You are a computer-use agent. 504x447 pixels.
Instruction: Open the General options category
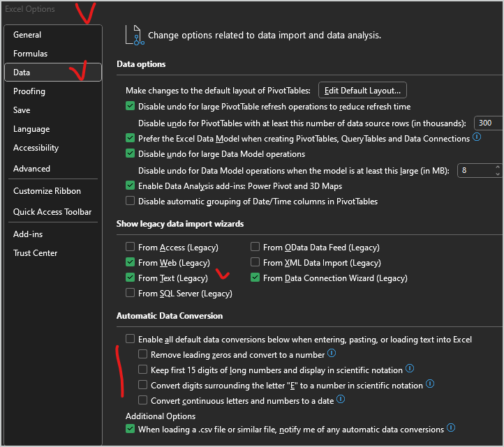pos(53,35)
